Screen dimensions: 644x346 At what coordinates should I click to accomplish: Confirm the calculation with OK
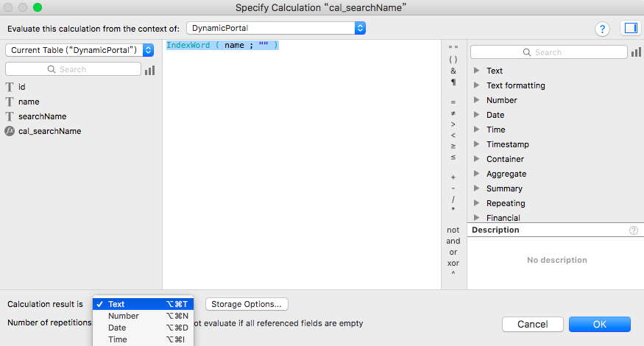point(600,324)
